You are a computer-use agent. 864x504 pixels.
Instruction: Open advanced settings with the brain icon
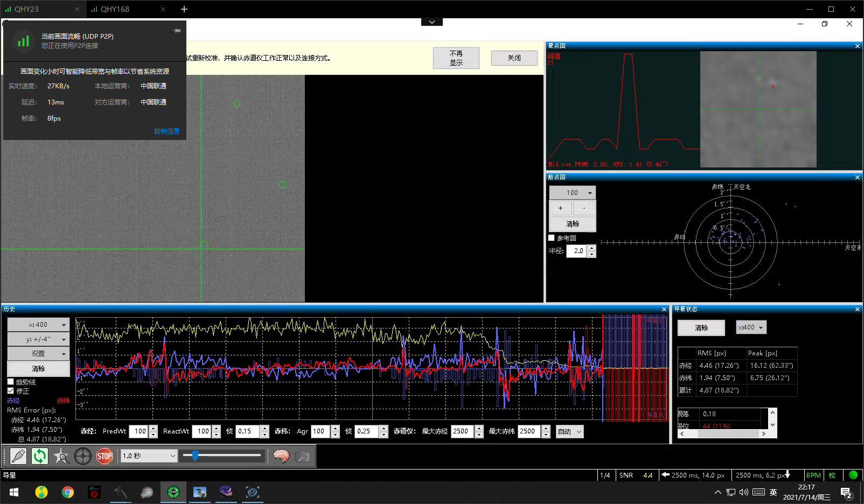coord(281,457)
